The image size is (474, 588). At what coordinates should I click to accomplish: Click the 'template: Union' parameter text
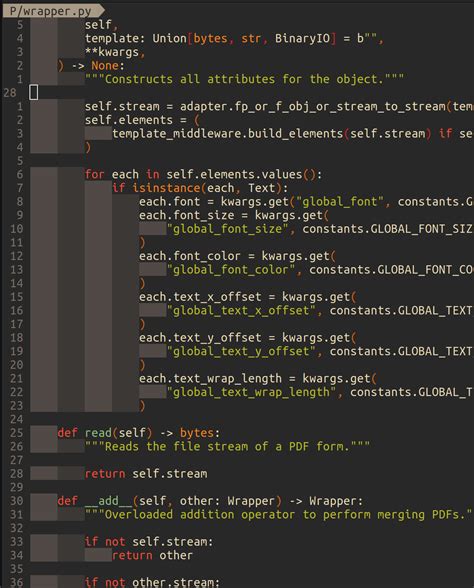tap(136, 38)
